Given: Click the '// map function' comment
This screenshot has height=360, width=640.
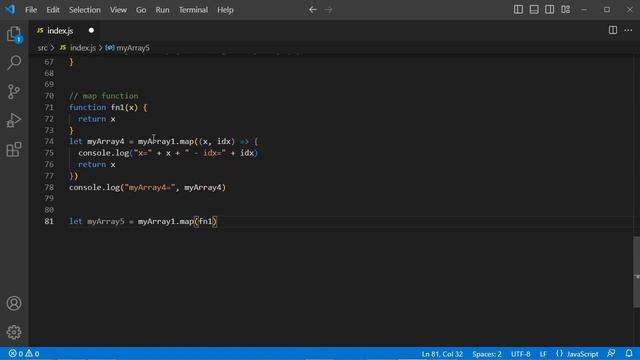Looking at the screenshot, I should [104, 96].
